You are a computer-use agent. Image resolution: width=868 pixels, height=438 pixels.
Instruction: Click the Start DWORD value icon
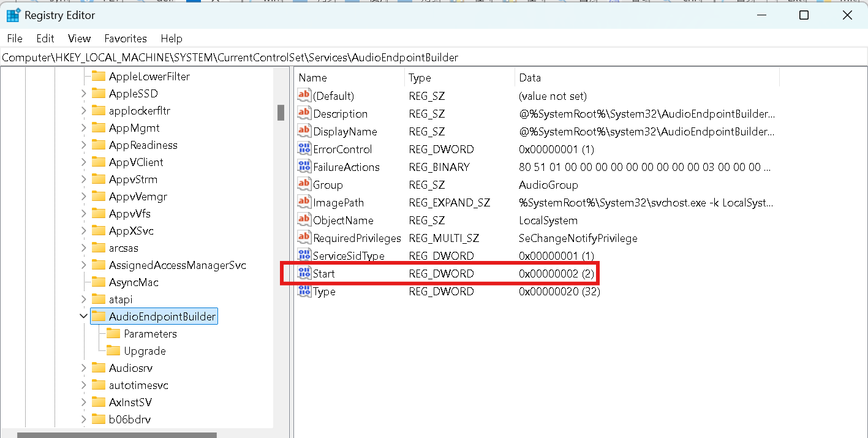point(304,273)
